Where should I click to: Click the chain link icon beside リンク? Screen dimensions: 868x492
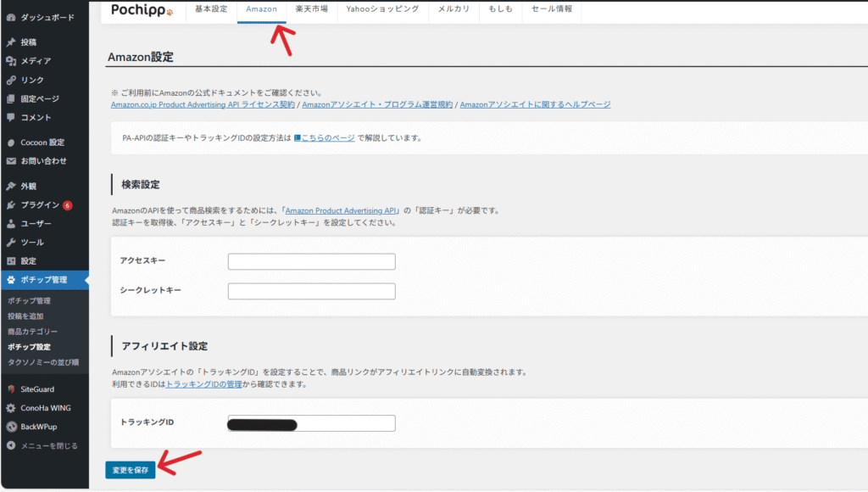[x=11, y=80]
